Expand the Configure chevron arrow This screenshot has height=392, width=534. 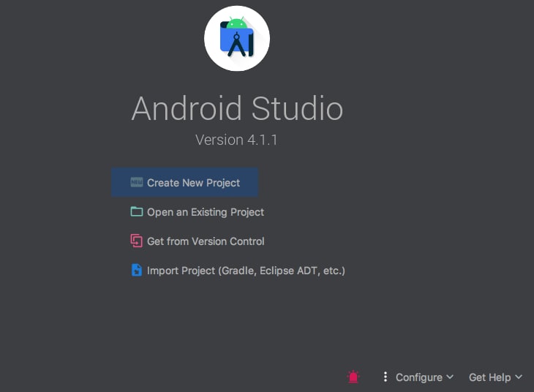tap(450, 377)
